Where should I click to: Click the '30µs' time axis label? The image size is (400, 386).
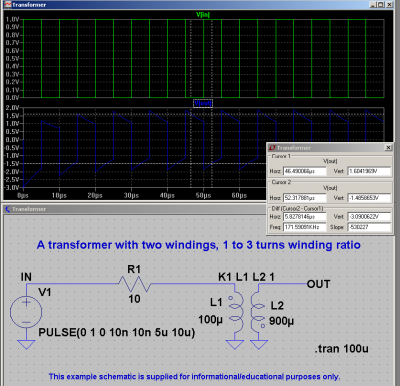131,195
